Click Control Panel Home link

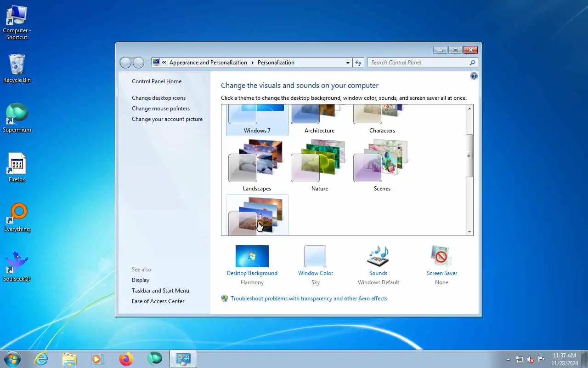coord(157,81)
